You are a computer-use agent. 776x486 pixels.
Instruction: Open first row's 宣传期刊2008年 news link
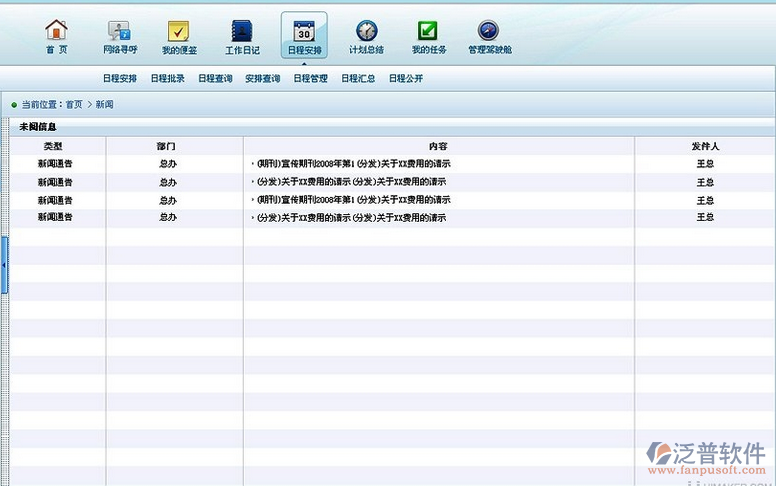(x=354, y=163)
